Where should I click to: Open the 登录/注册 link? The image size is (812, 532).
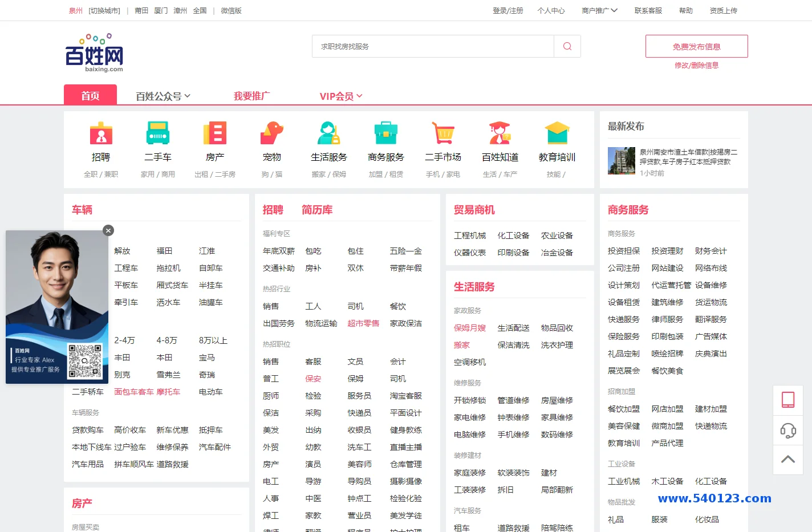click(507, 10)
